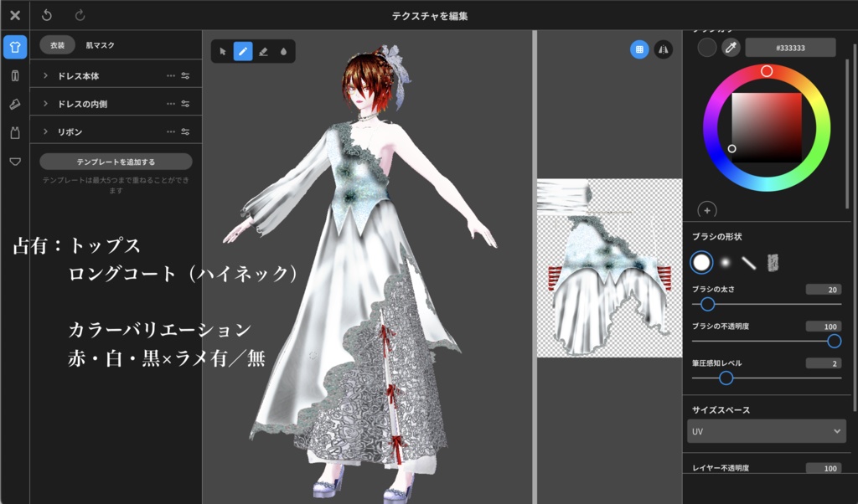Edit brush opacity value 100

click(824, 327)
